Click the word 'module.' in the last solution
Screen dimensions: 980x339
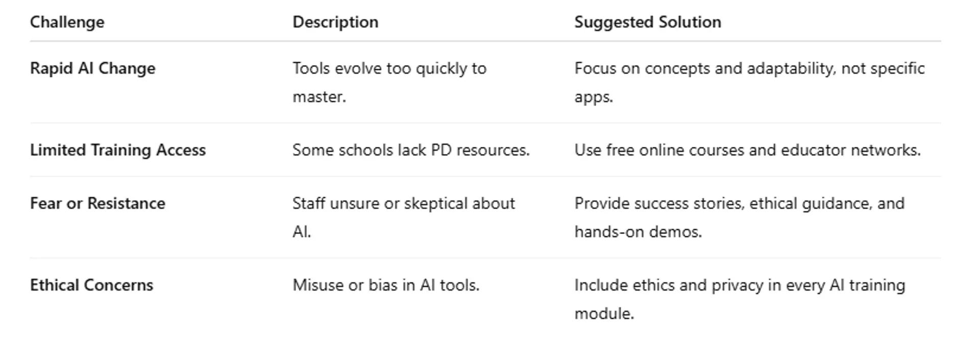604,314
